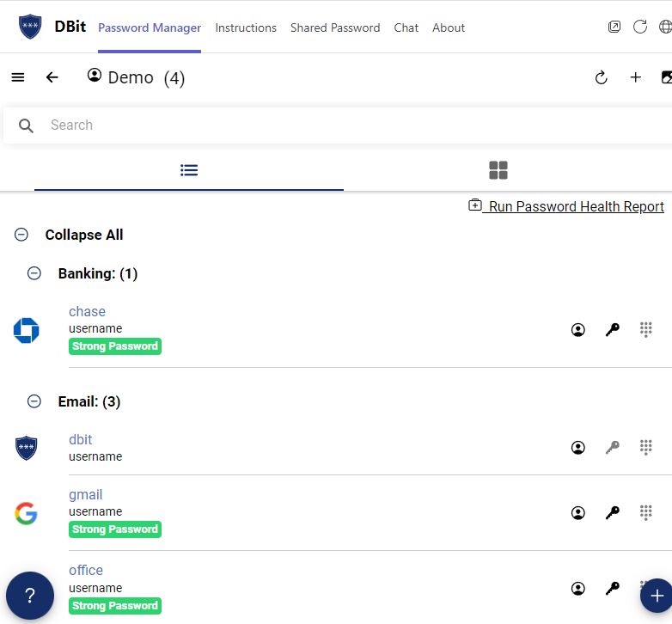The width and height of the screenshot is (672, 624).
Task: Collapse the Banking group
Action: click(x=34, y=273)
